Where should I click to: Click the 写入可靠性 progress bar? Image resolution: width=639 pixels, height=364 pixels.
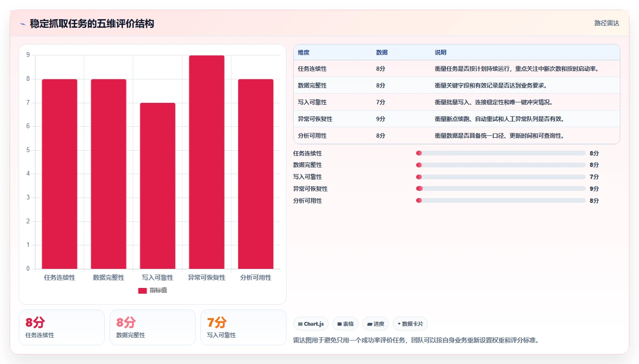click(501, 177)
